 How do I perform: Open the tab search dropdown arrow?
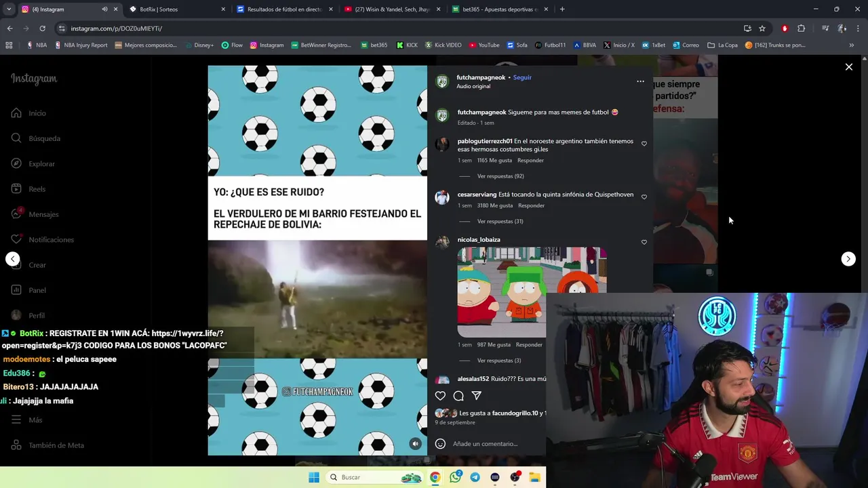[9, 9]
